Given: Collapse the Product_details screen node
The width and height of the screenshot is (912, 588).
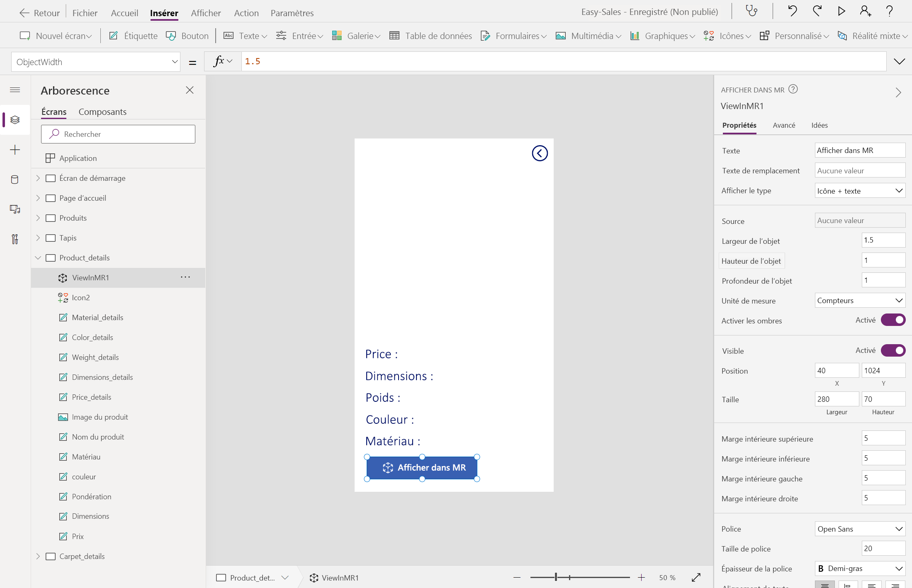Looking at the screenshot, I should pyautogui.click(x=38, y=258).
